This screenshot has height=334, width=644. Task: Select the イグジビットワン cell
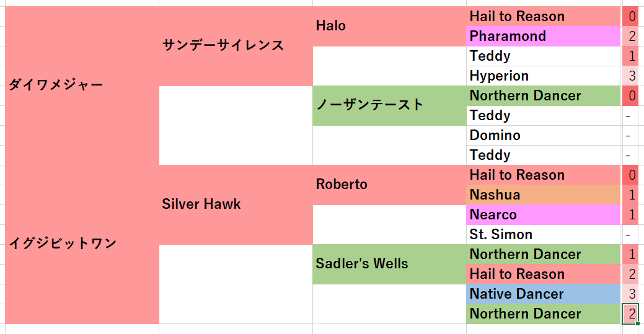(82, 244)
